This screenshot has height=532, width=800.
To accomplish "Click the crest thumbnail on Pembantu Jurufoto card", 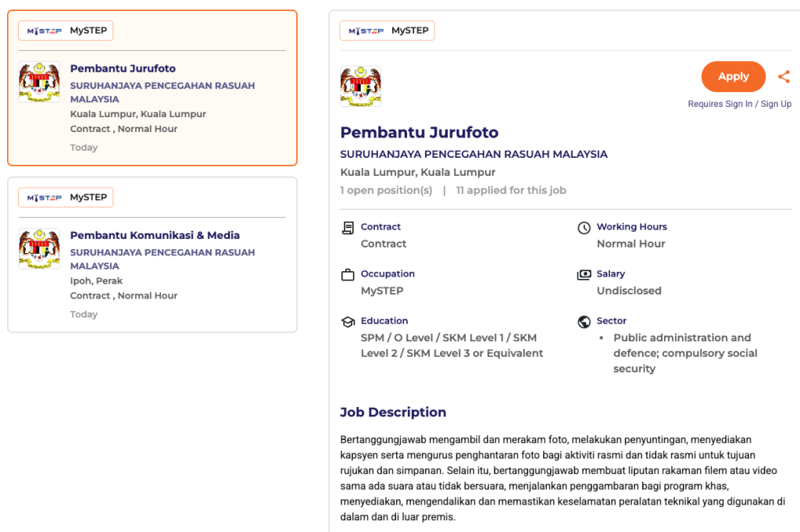I will pos(39,82).
